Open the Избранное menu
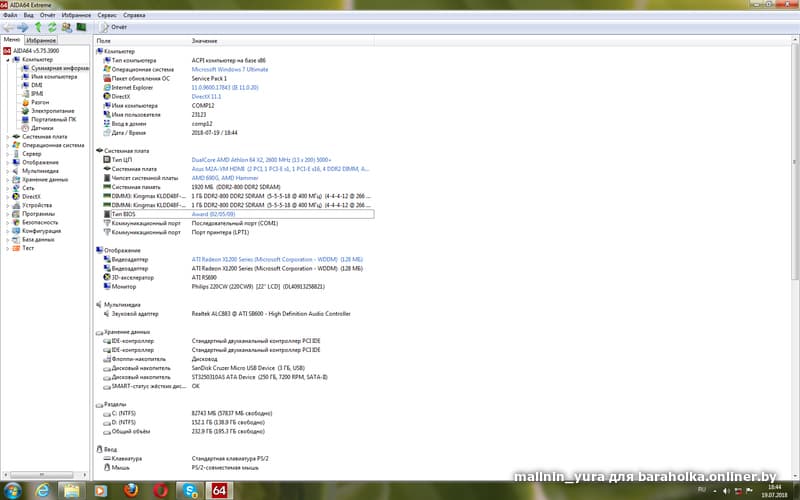Image resolution: width=800 pixels, height=500 pixels. click(x=76, y=15)
